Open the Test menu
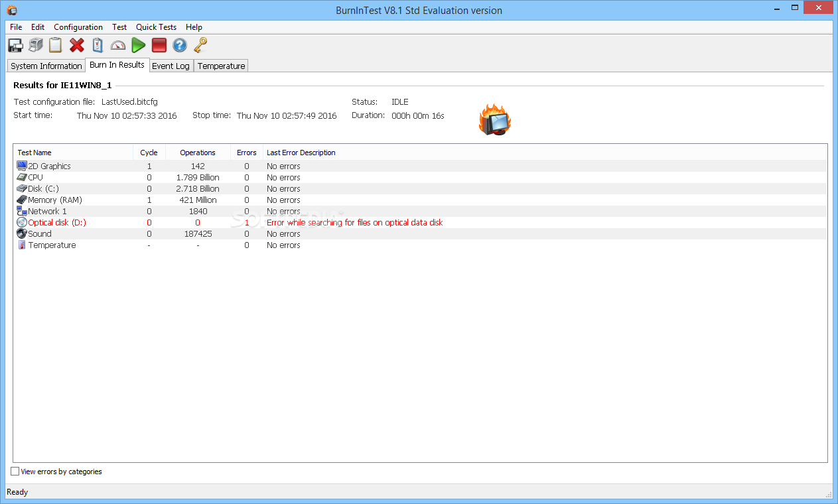 (x=119, y=27)
